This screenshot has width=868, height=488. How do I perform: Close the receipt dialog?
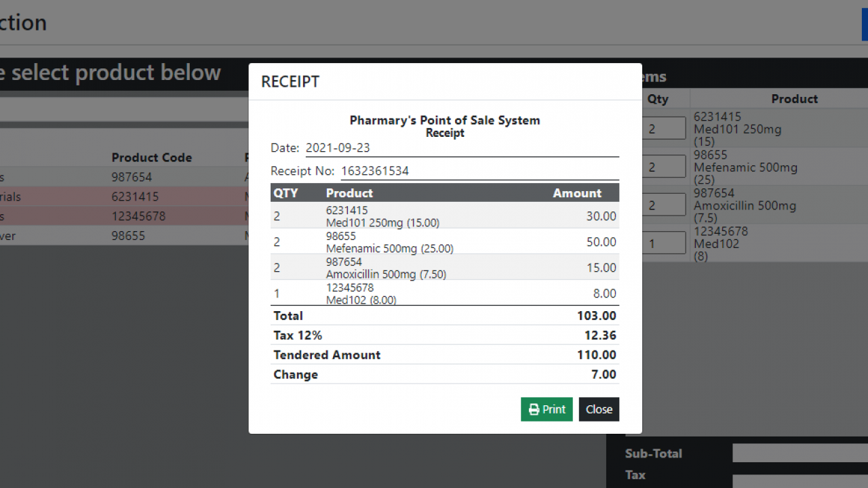tap(599, 409)
